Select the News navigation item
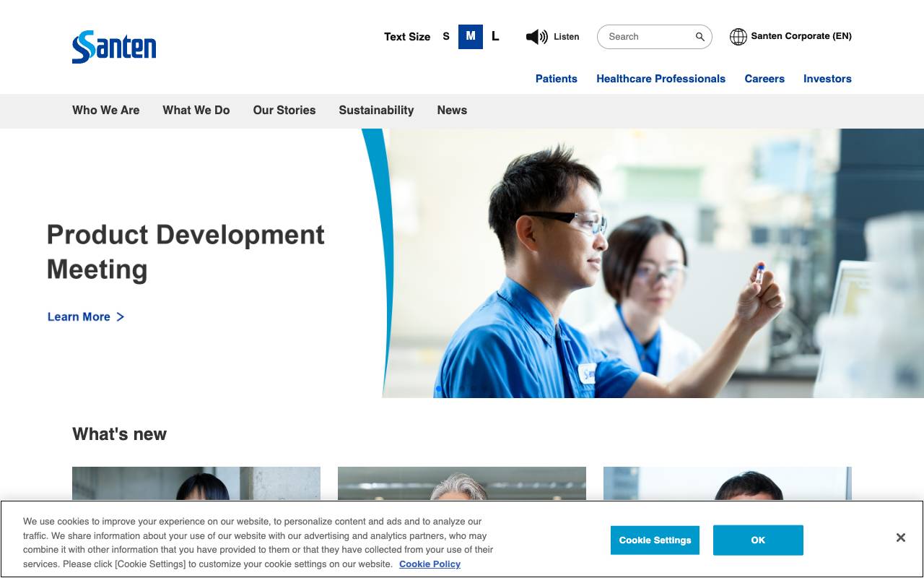Screen dimensions: 924x578 coord(452,111)
